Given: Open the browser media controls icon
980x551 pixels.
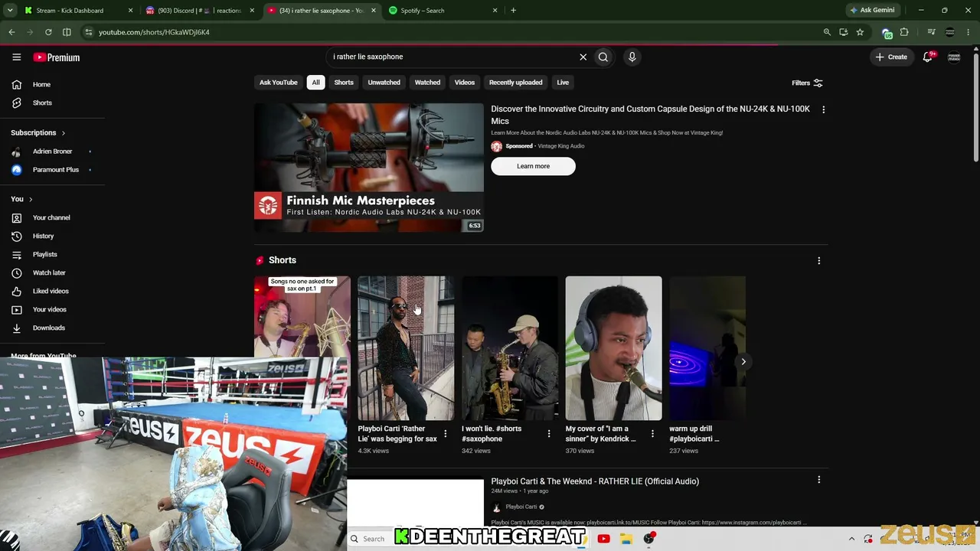Looking at the screenshot, I should coord(931,32).
